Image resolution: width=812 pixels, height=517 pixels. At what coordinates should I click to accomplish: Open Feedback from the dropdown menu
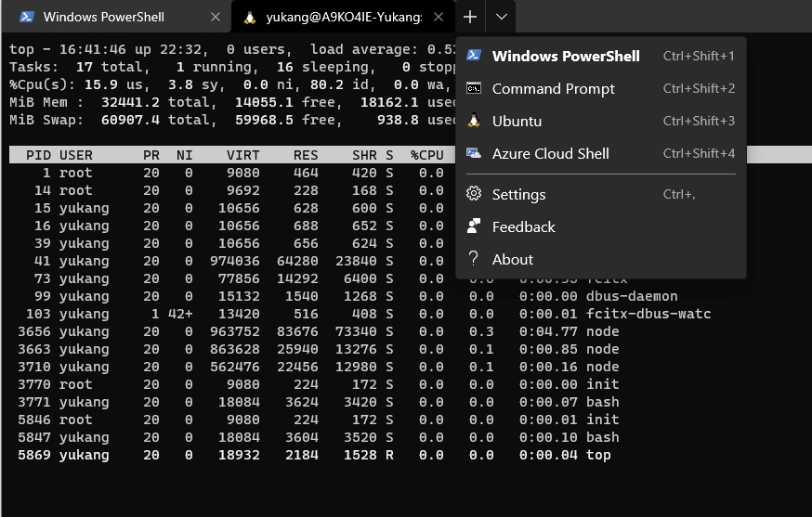tap(601, 226)
